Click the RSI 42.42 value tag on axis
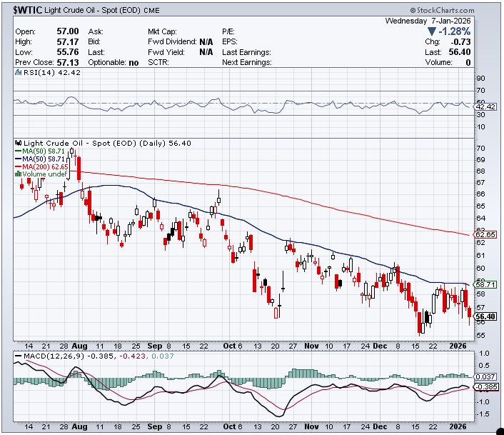The width and height of the screenshot is (504, 435). (485, 107)
